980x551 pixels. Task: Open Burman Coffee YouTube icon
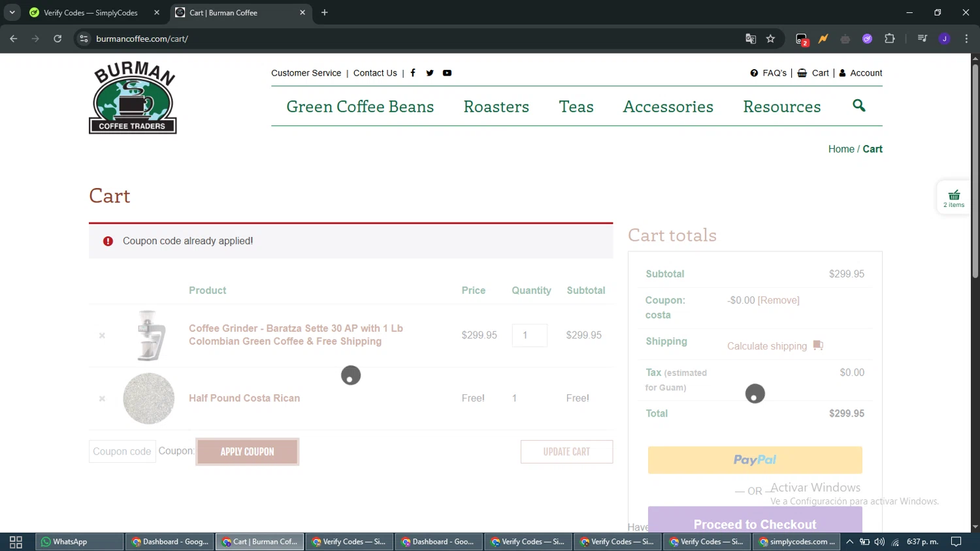tap(447, 73)
